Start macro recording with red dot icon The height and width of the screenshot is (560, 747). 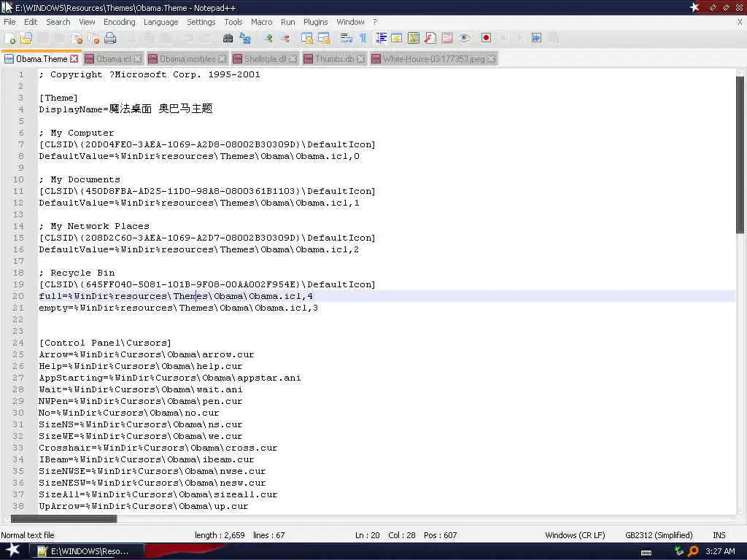coord(486,38)
